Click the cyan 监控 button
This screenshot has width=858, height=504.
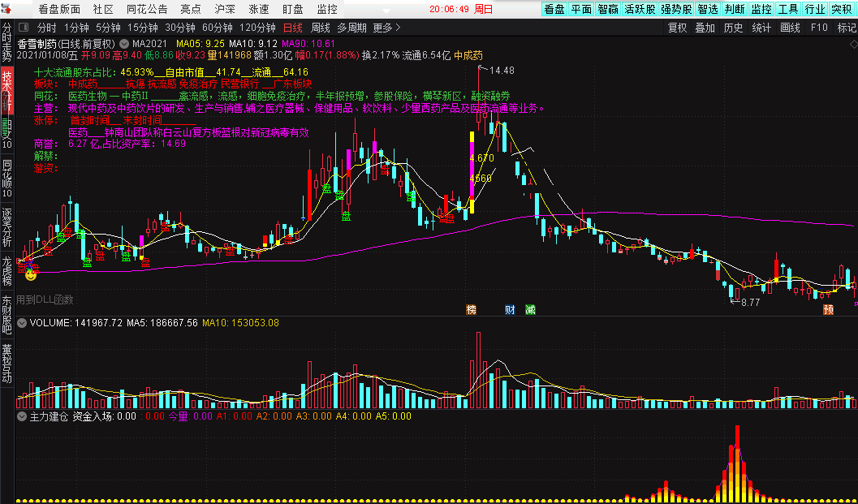tap(761, 9)
